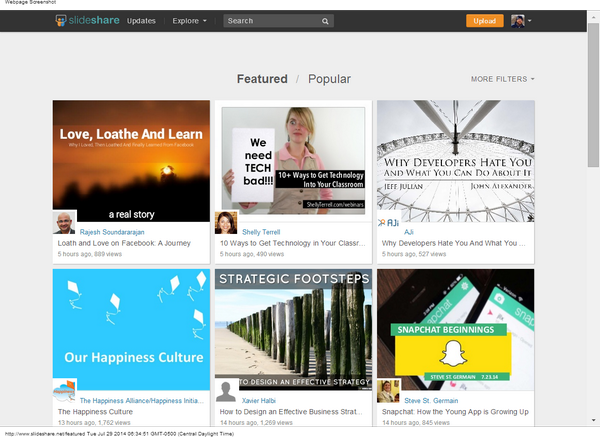The width and height of the screenshot is (600, 437).
Task: Open author link Steve St. Germain
Action: coord(431,401)
